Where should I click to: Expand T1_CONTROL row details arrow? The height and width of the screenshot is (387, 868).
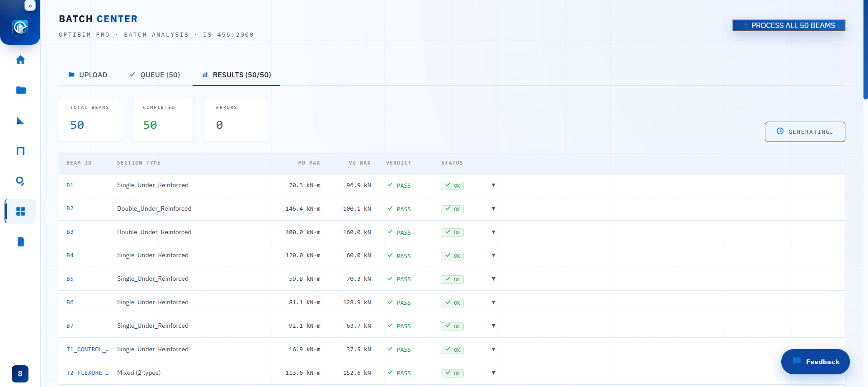[x=494, y=349]
